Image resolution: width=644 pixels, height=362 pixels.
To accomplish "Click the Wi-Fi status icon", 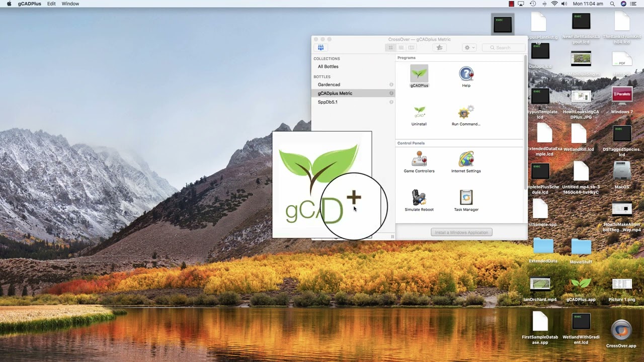I will coord(554,4).
